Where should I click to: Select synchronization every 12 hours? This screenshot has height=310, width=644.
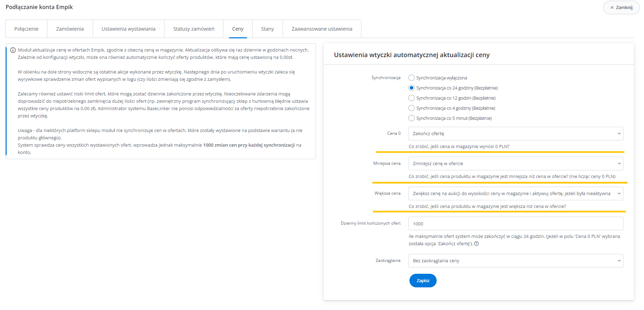pyautogui.click(x=412, y=98)
